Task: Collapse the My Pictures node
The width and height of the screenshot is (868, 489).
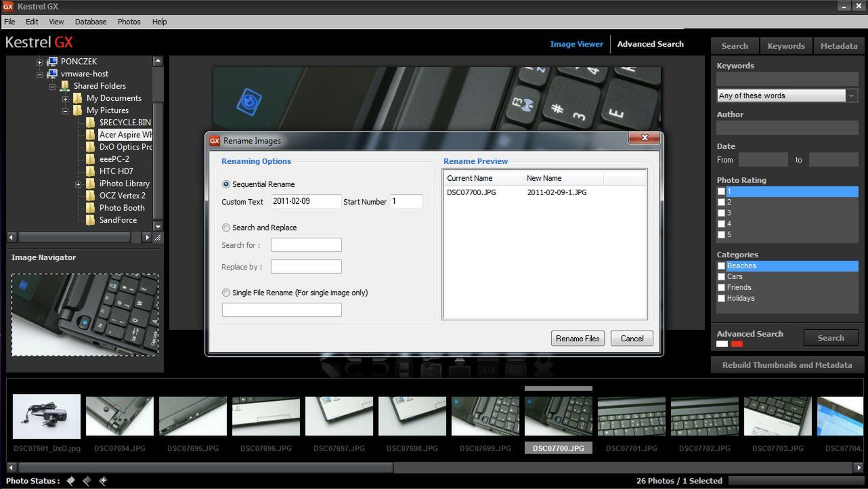Action: pyautogui.click(x=66, y=111)
